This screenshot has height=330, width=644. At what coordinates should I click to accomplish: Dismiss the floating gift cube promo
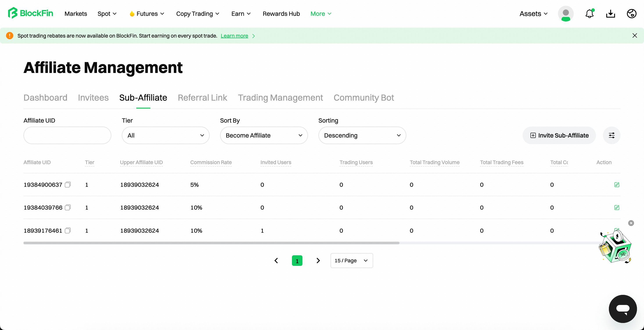tap(631, 223)
